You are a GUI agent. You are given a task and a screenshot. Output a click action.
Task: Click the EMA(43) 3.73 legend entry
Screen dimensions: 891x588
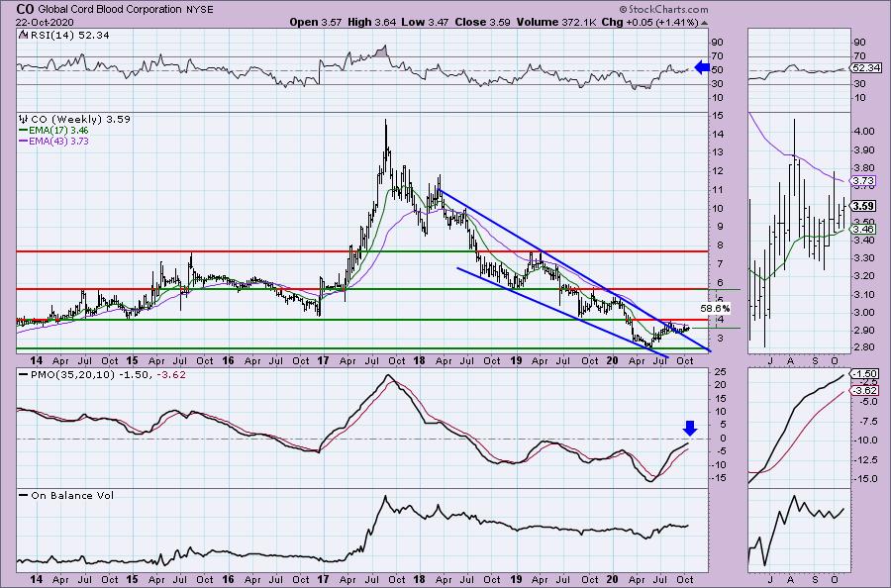tap(59, 141)
